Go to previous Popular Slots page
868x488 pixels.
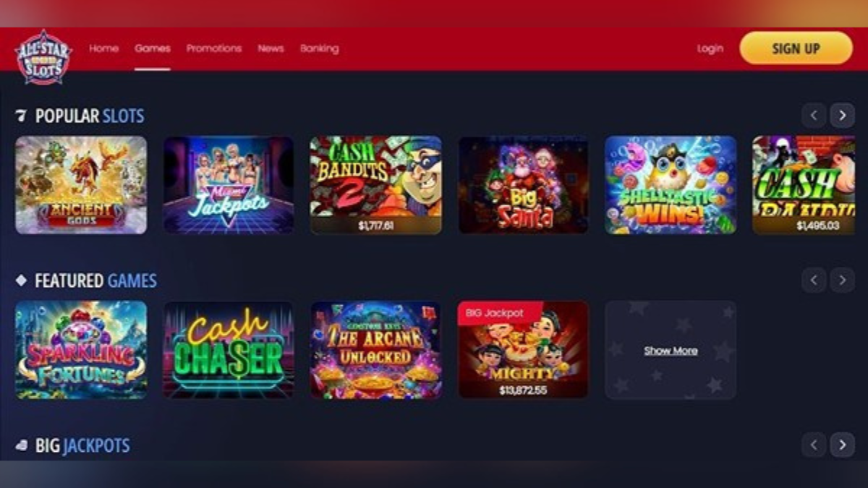tap(814, 116)
